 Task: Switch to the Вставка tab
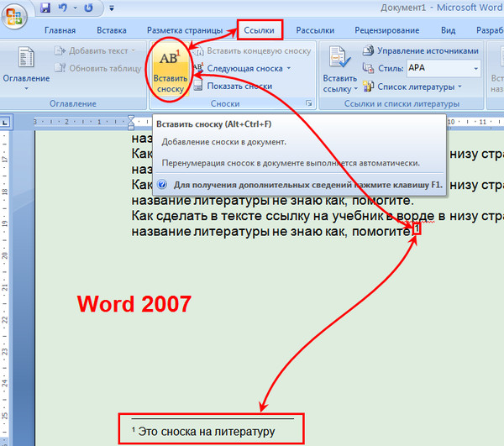pyautogui.click(x=112, y=30)
